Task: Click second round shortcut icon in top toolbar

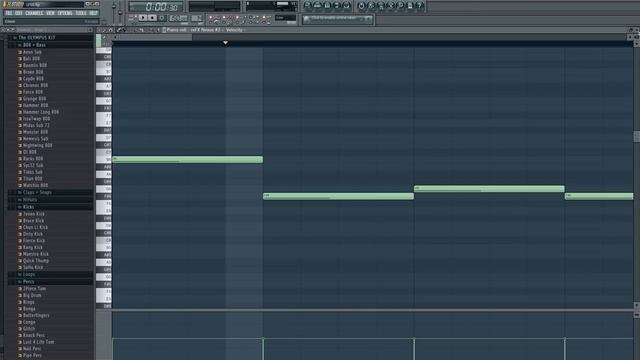Action: click(x=318, y=6)
